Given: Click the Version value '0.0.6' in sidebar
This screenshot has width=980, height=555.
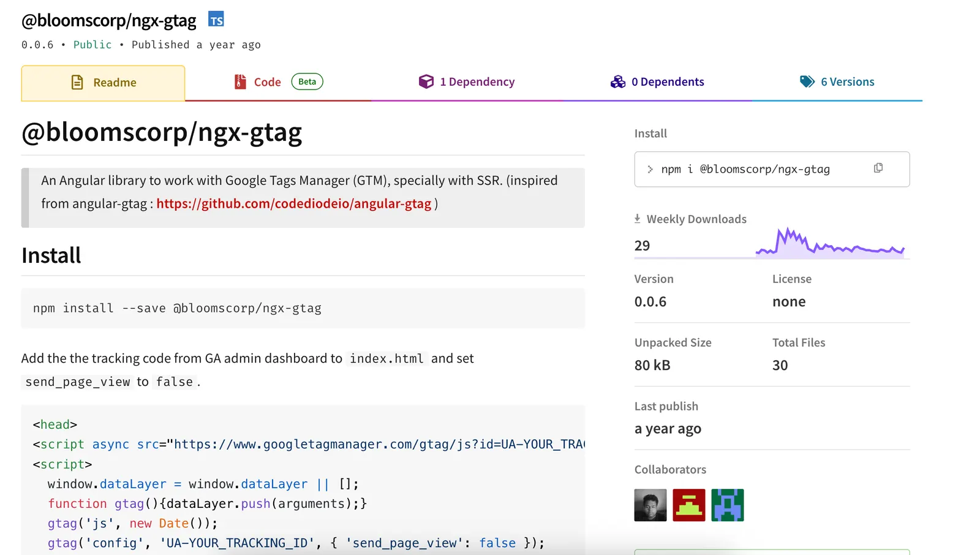Looking at the screenshot, I should pos(650,301).
